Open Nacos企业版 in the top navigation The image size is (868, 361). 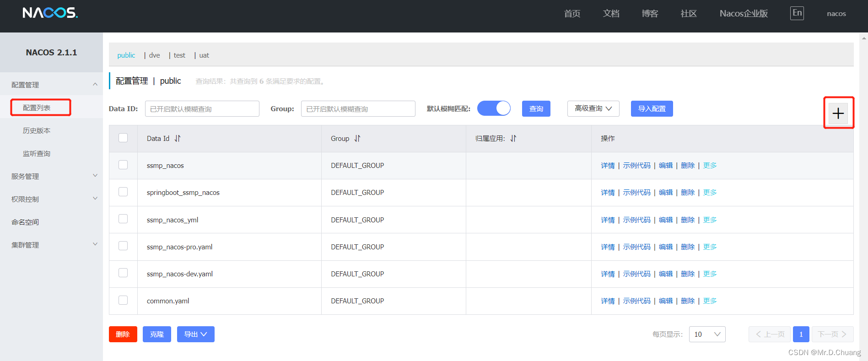coord(744,13)
